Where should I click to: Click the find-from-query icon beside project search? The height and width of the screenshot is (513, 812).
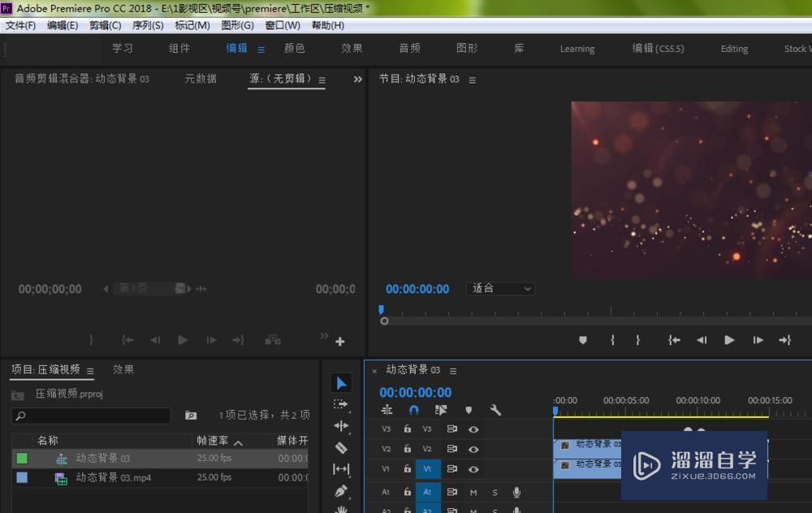[x=191, y=415]
